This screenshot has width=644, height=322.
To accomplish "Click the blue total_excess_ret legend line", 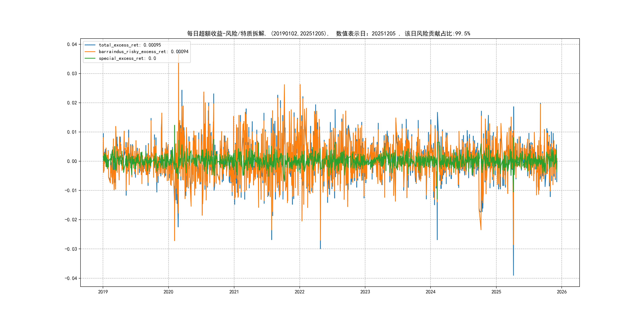I will (90, 45).
